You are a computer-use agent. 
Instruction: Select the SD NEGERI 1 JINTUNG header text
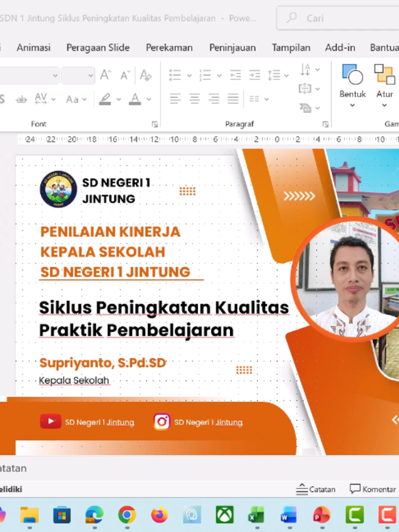coord(116,190)
